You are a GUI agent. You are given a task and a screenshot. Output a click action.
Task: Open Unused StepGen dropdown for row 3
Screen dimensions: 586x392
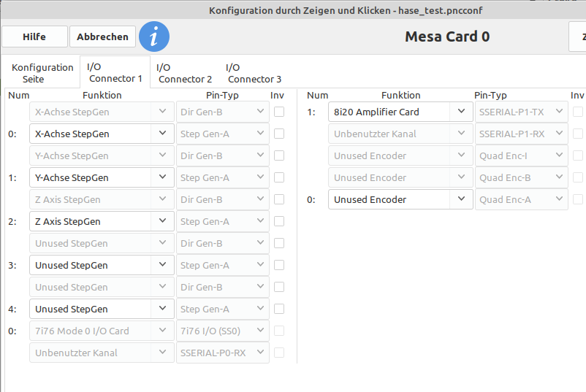(x=102, y=266)
